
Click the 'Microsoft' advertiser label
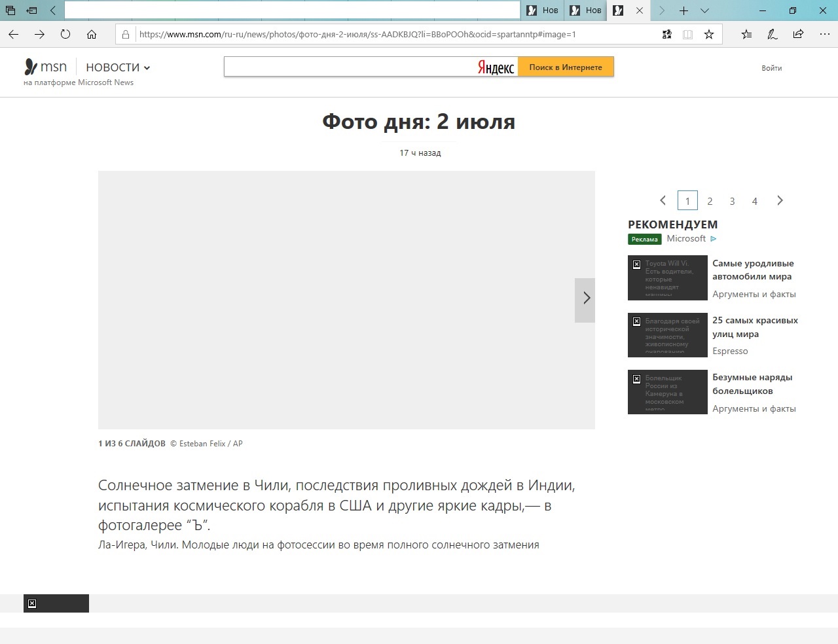(x=686, y=239)
